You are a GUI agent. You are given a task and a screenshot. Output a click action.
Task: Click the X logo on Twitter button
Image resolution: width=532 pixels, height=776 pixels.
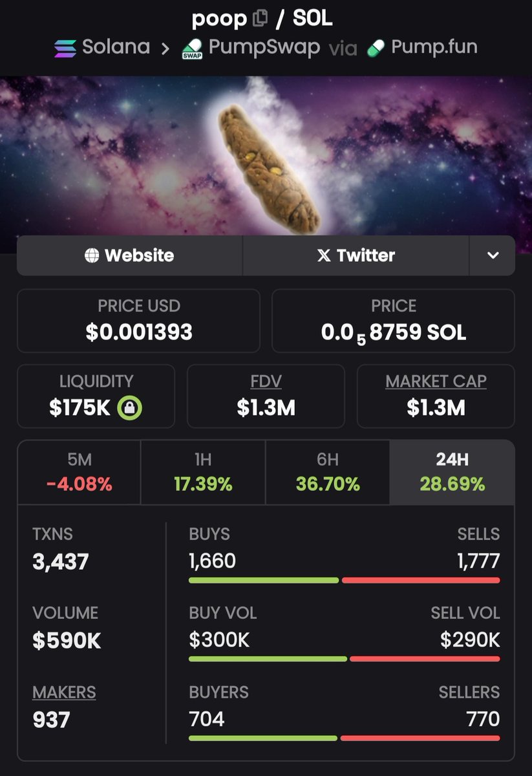(324, 255)
